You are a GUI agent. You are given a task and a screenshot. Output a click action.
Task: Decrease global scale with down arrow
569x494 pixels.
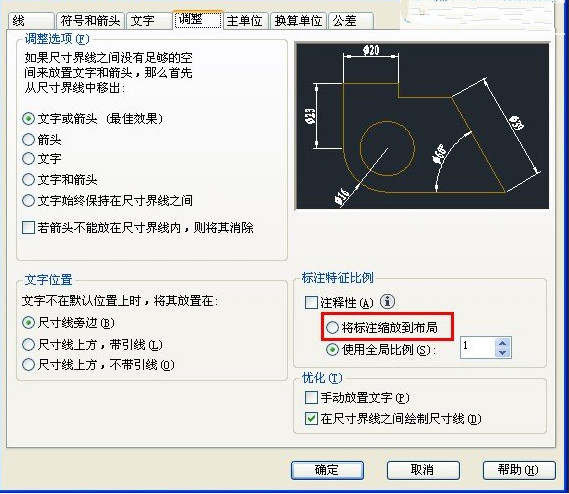pos(503,352)
